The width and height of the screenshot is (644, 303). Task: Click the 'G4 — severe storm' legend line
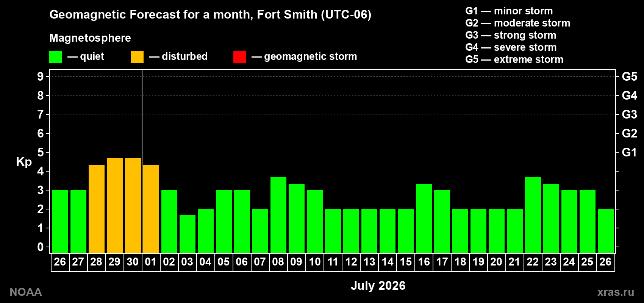[x=511, y=47]
